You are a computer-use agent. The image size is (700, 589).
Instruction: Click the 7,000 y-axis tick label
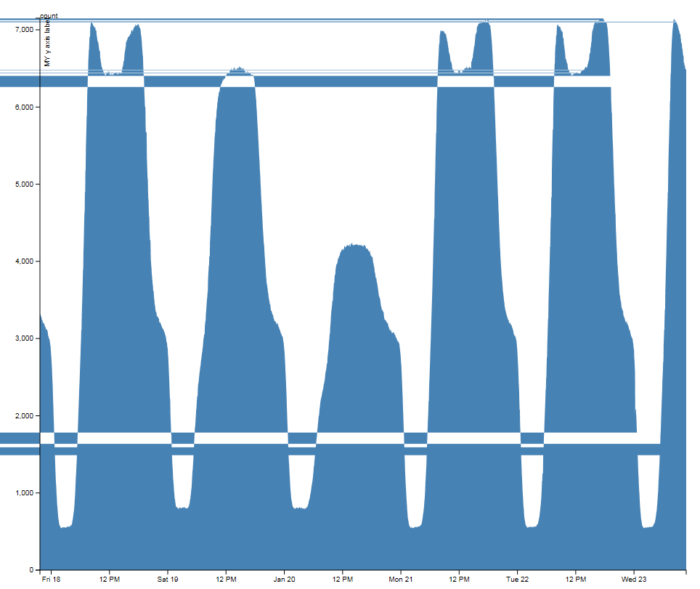pos(24,30)
